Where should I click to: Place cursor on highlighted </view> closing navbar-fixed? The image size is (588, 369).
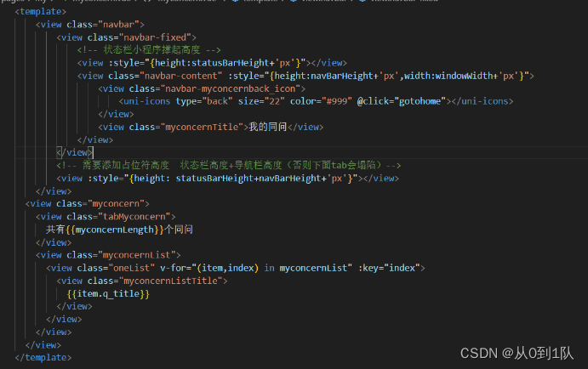[x=75, y=152]
